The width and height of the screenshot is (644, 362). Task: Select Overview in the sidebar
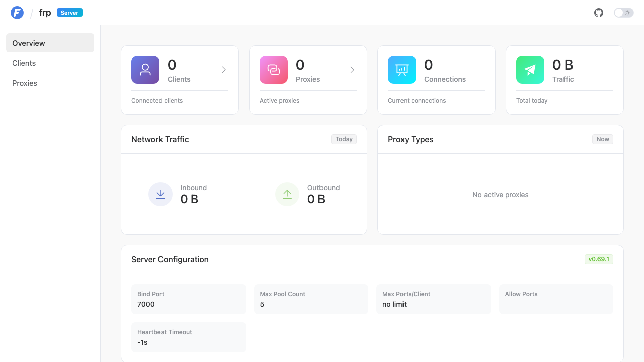[50, 43]
